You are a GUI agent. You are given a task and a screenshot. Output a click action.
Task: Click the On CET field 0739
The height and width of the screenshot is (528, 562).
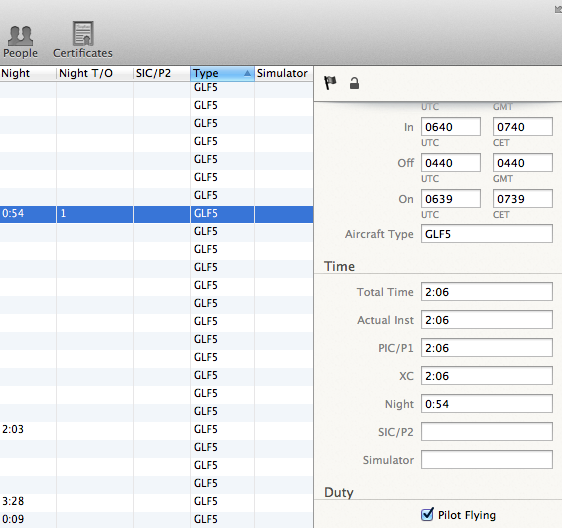pyautogui.click(x=523, y=199)
